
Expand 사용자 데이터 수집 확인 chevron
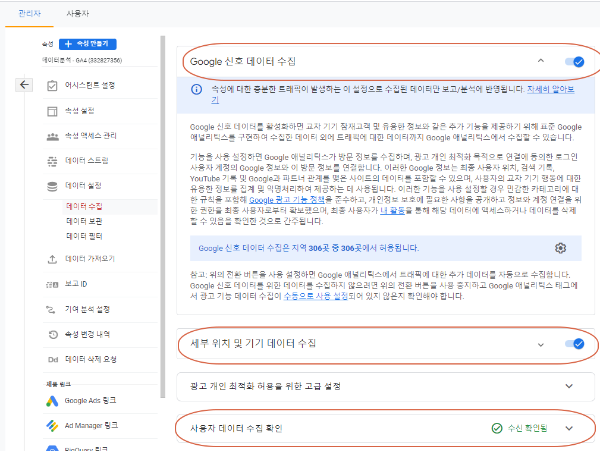569,428
